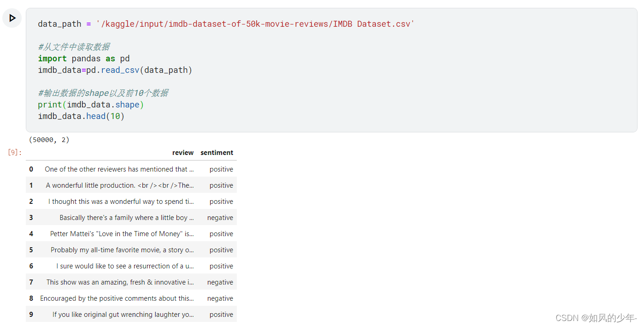Click the imdb_data.head(10) line
Screen dimensions: 644x327
pos(81,116)
